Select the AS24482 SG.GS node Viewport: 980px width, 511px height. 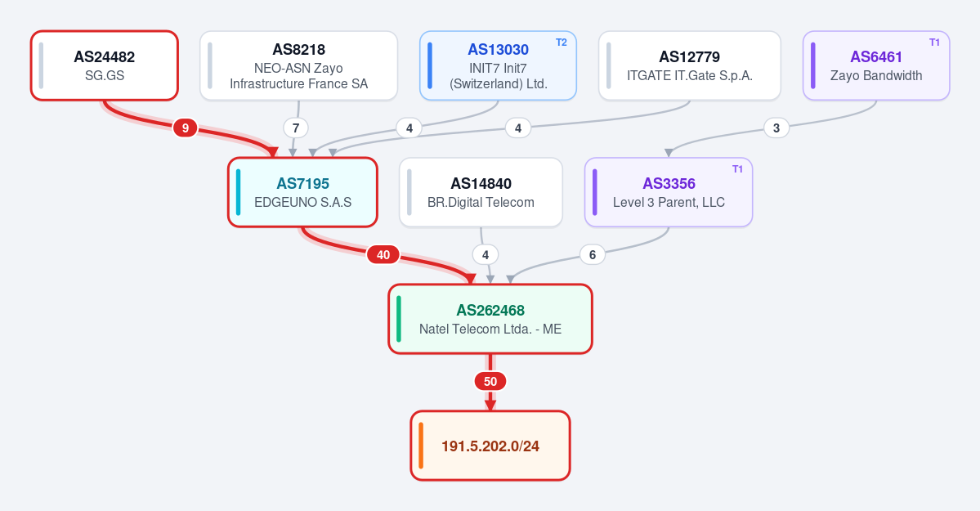pos(105,65)
